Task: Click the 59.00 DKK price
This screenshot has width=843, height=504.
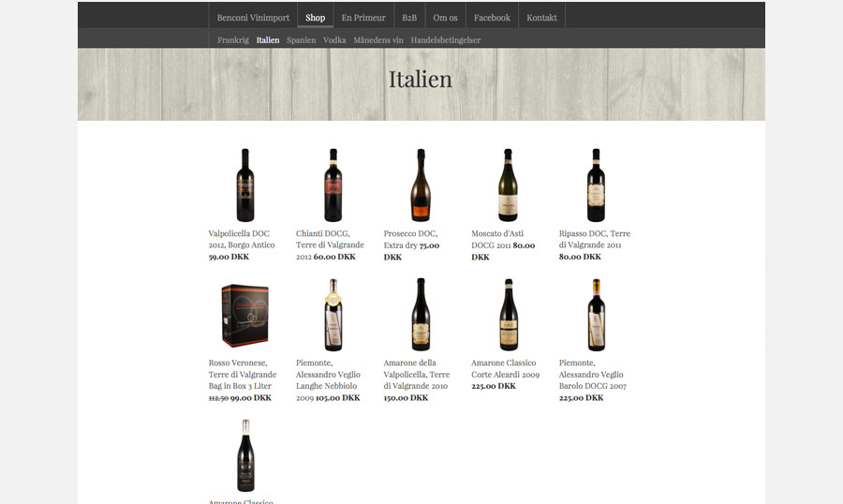Action: (229, 257)
